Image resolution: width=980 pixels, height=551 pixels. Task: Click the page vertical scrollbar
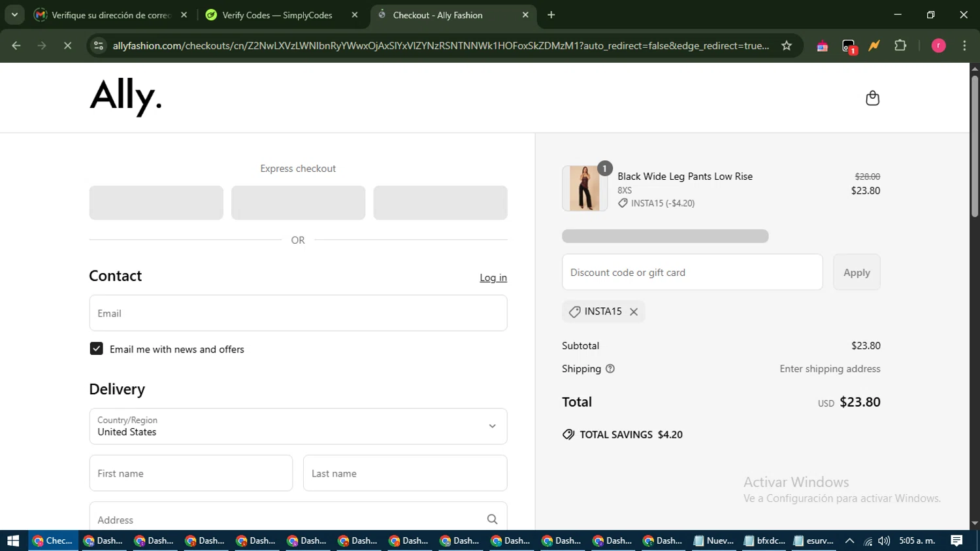tap(975, 147)
